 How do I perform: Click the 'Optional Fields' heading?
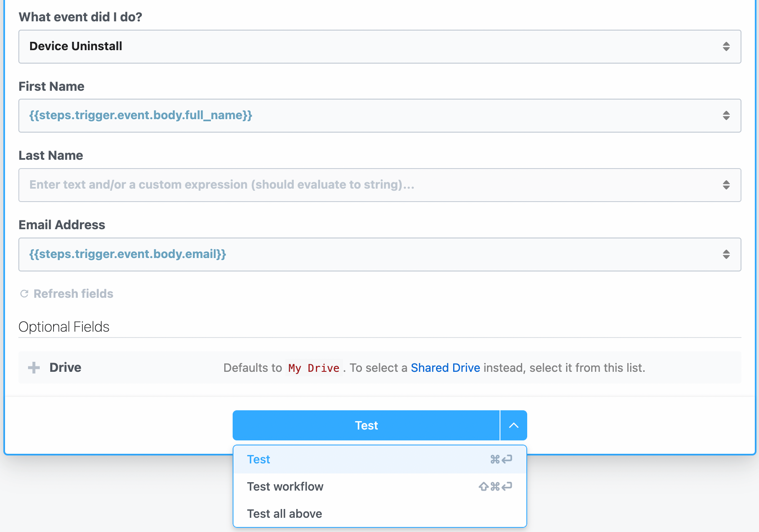pos(64,327)
